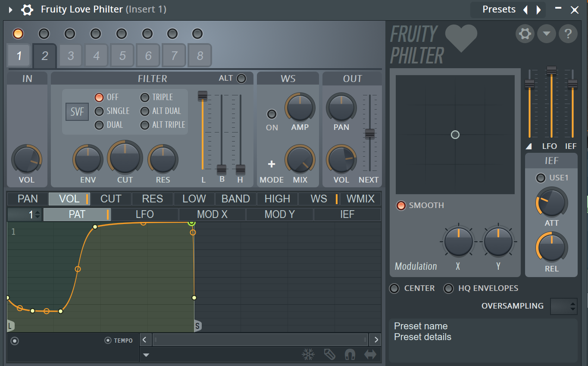Click the envelope scrollbar right arrow
Image resolution: width=588 pixels, height=366 pixels.
click(x=376, y=340)
